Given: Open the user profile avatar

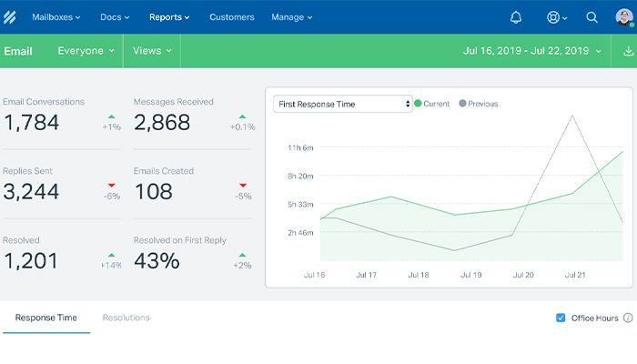Looking at the screenshot, I should tap(623, 17).
